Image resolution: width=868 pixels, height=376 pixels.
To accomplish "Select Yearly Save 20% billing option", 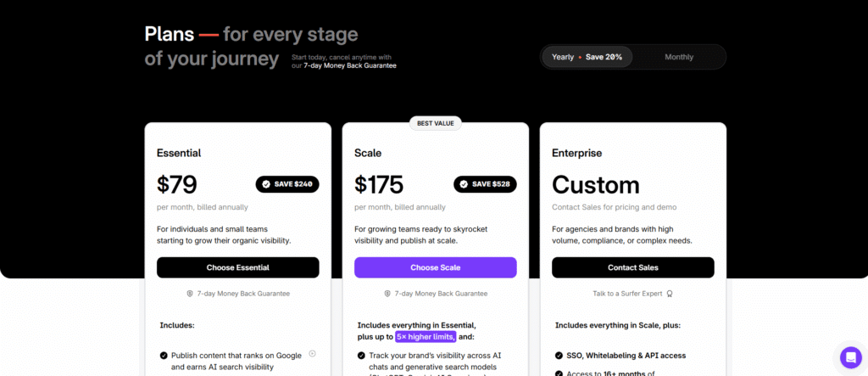I will 587,57.
